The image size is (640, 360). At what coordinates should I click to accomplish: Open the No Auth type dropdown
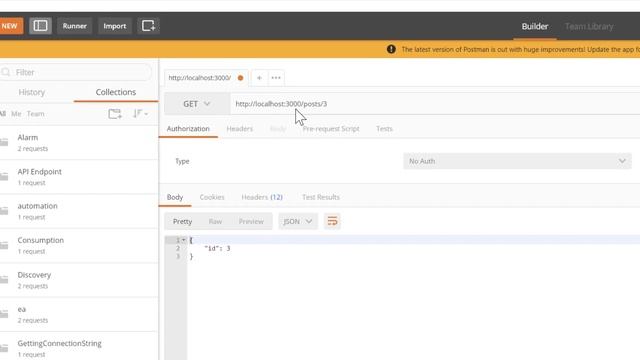pos(517,161)
